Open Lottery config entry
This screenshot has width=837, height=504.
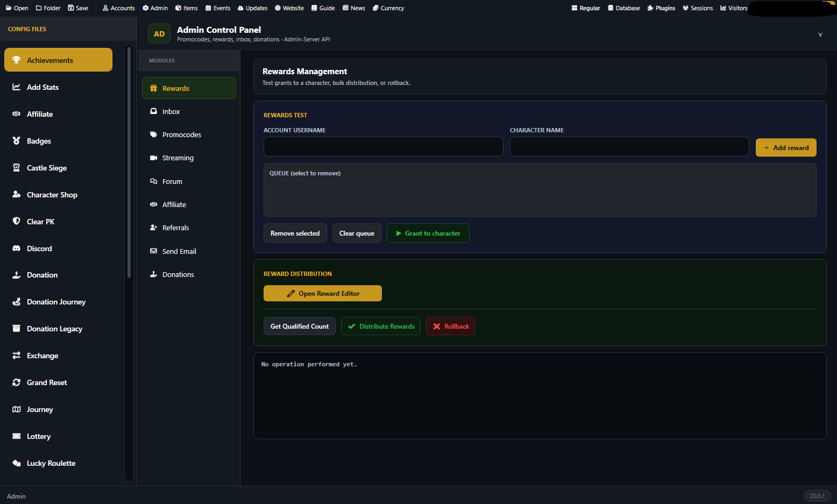[58, 436]
